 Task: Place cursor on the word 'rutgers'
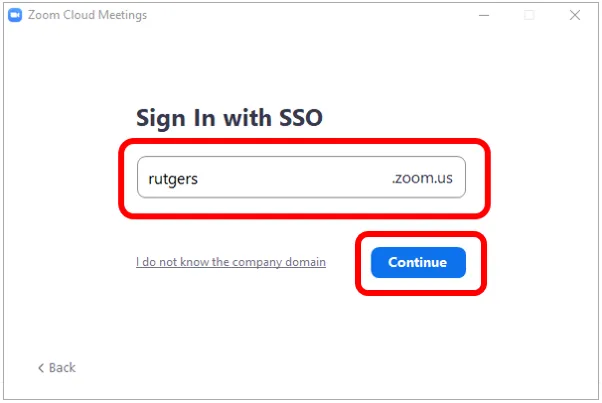173,179
